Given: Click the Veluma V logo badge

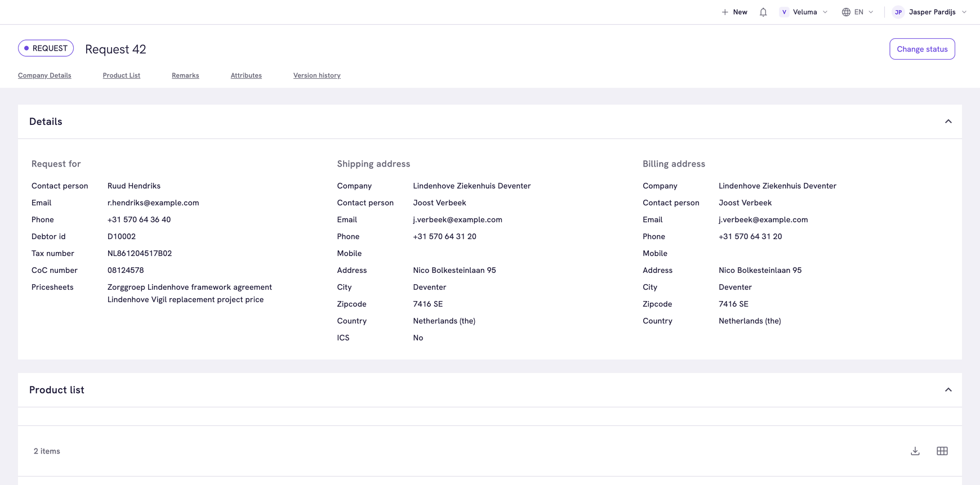Looking at the screenshot, I should (x=784, y=12).
